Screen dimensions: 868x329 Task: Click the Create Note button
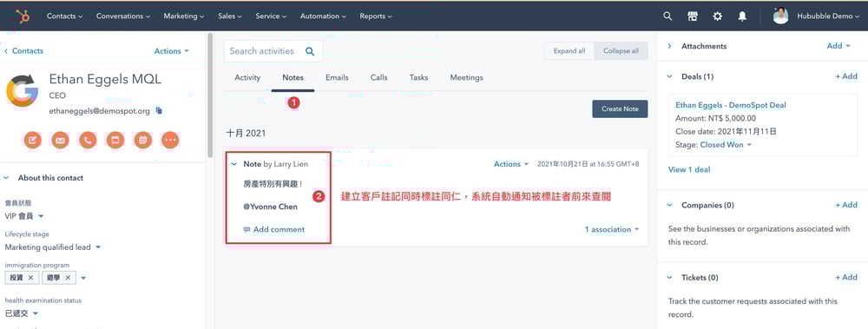620,109
